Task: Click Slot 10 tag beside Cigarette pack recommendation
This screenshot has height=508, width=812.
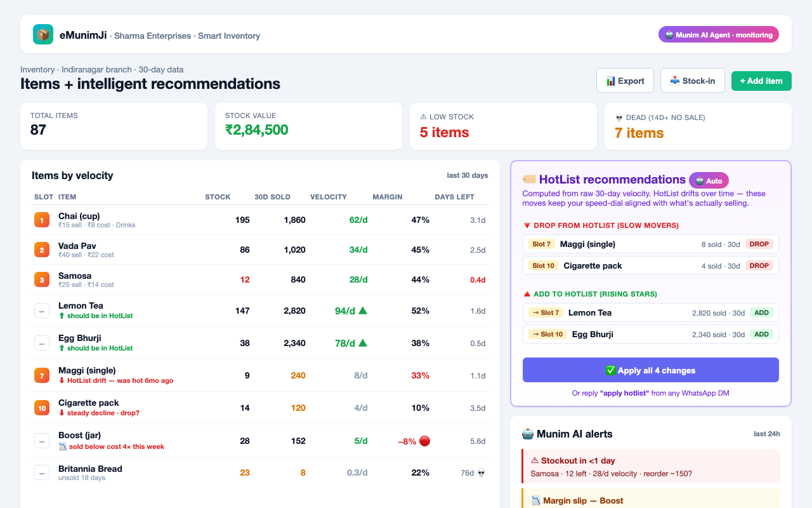Action: 544,265
